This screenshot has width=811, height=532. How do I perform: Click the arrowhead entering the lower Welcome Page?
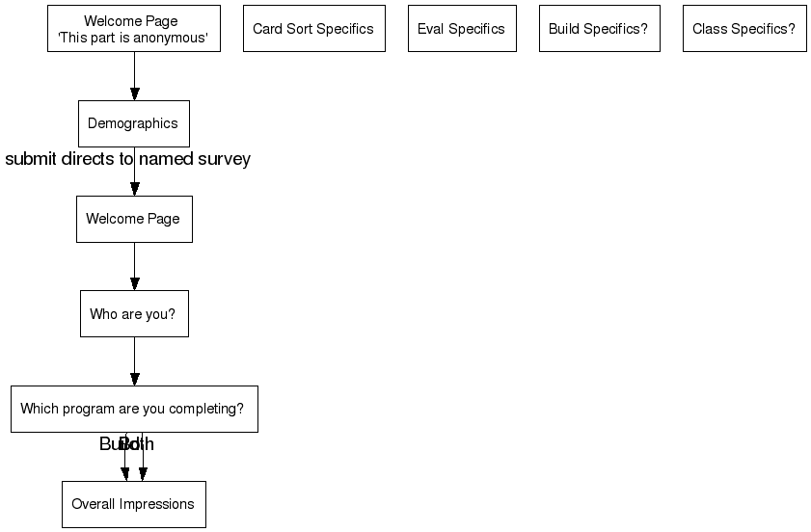(134, 188)
